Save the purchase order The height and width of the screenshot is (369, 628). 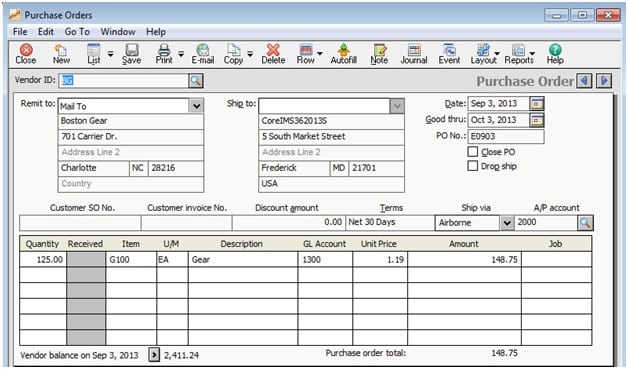(x=131, y=54)
